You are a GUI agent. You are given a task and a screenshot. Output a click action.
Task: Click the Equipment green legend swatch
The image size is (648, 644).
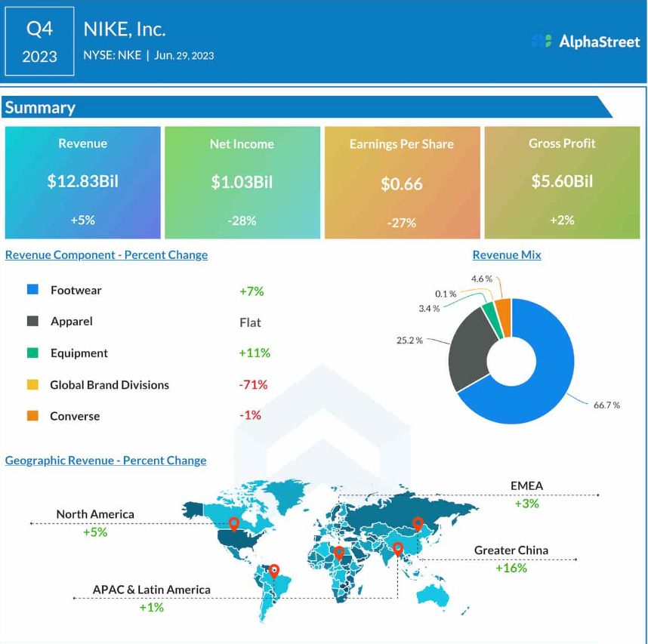[x=32, y=353]
